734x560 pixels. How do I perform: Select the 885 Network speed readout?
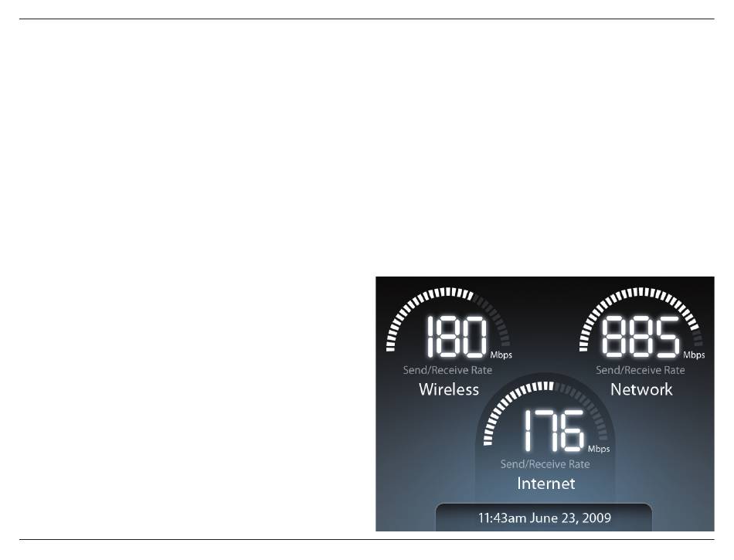[x=641, y=336]
